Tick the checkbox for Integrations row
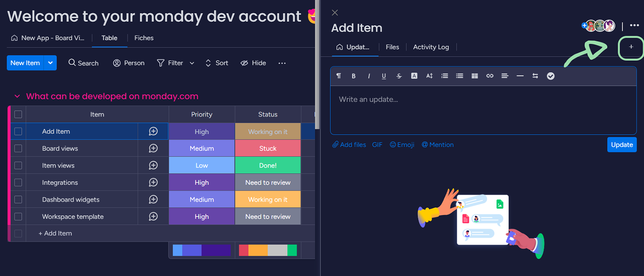 18,182
